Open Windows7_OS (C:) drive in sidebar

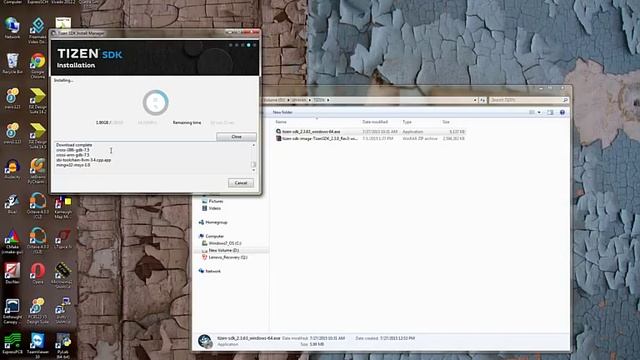tap(222, 243)
